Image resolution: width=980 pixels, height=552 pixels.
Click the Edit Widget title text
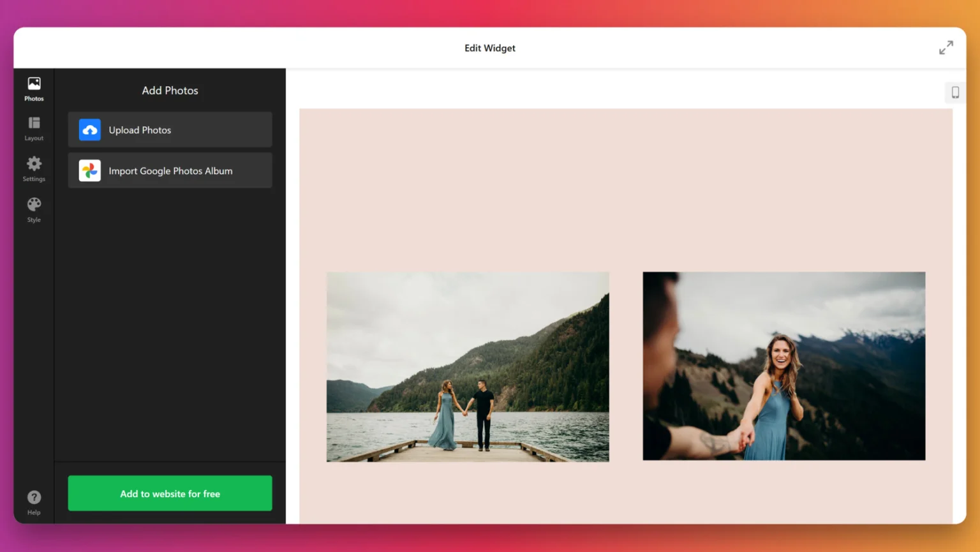coord(489,47)
